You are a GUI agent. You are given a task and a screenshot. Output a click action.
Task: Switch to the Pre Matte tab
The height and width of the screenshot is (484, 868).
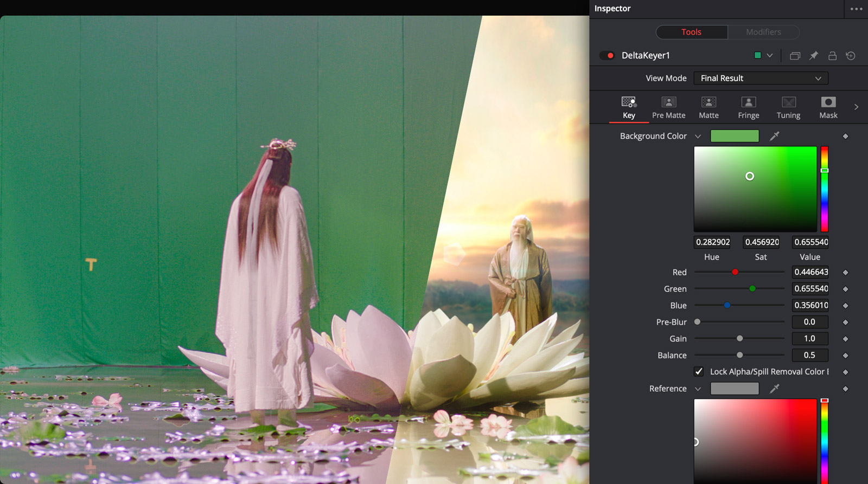tap(668, 107)
